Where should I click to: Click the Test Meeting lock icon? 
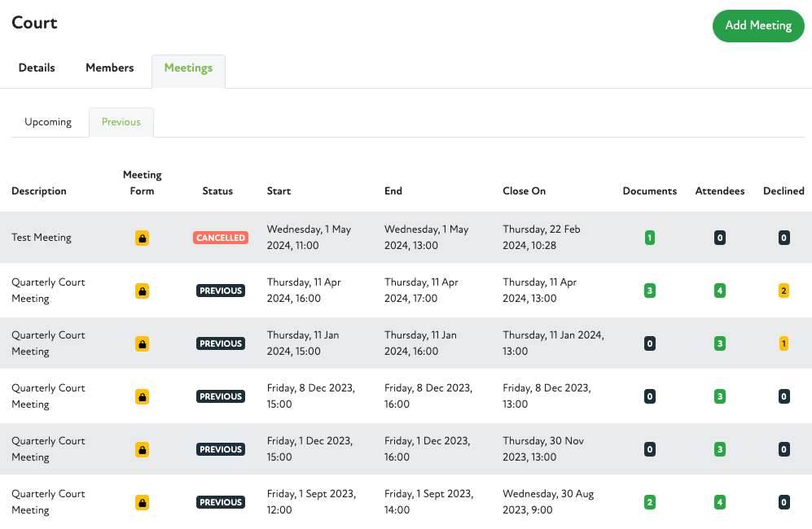[142, 238]
